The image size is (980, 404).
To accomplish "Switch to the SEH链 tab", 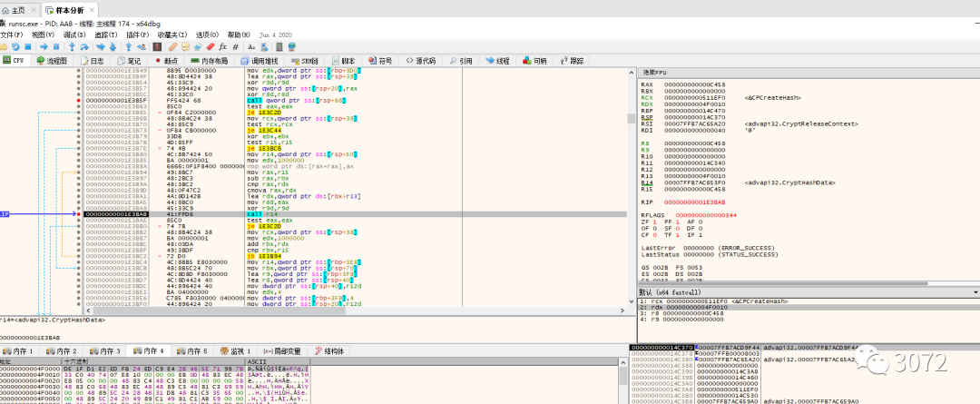I will pos(305,61).
